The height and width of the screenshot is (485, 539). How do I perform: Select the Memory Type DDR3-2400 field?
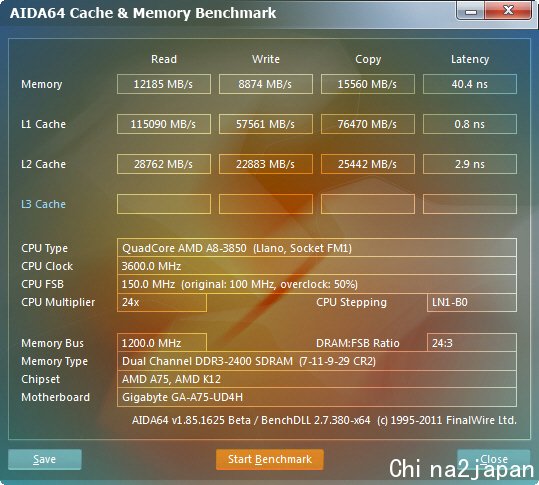click(x=317, y=361)
